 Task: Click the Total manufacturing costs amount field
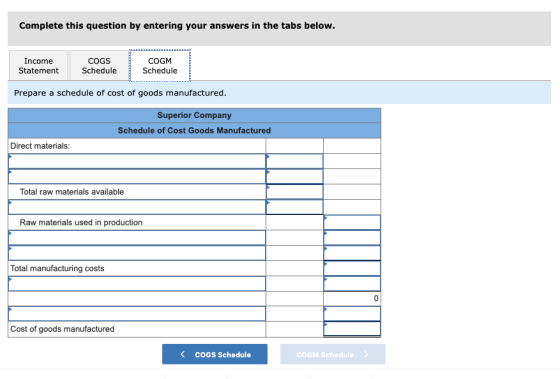click(352, 268)
